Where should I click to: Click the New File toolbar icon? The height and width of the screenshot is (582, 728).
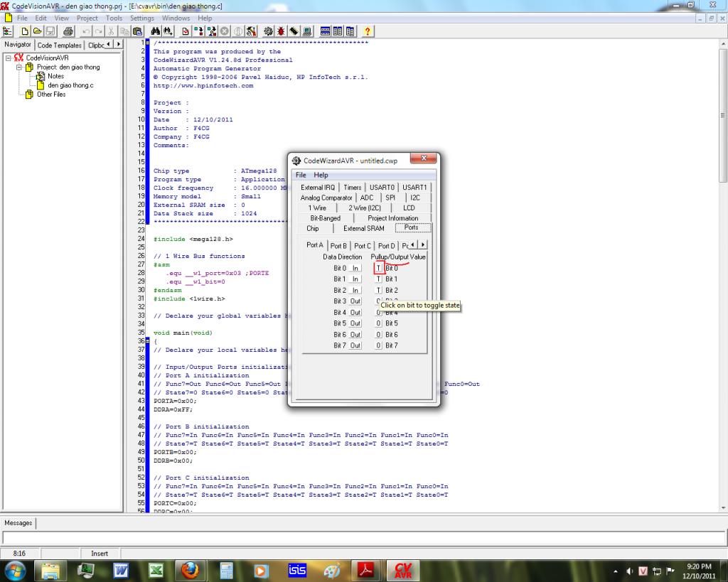click(x=24, y=31)
